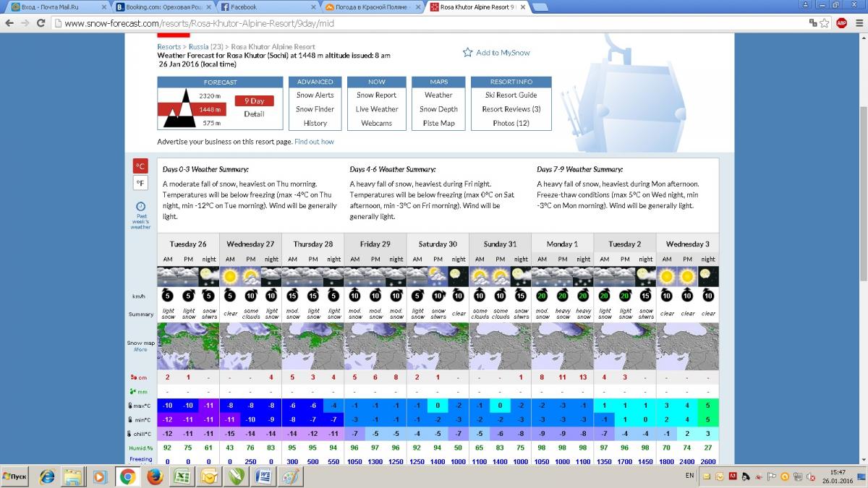Open the Snow Finder link
Screen dimensions: 868x488
tap(315, 109)
